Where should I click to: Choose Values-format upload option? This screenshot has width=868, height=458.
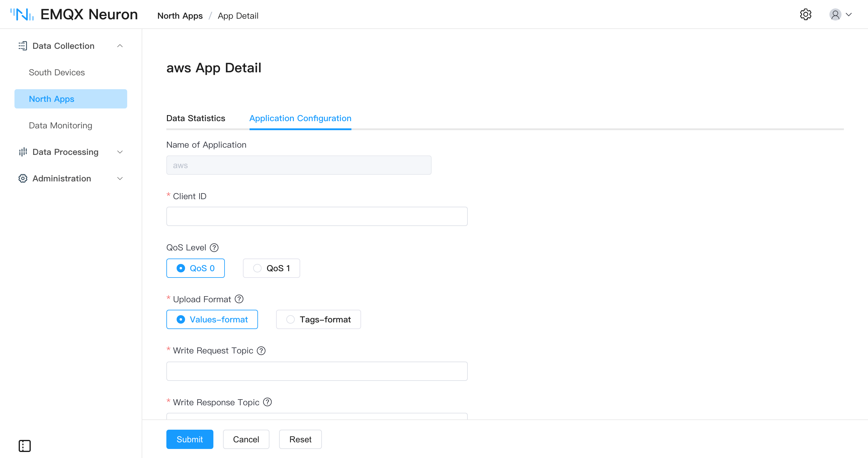click(212, 319)
